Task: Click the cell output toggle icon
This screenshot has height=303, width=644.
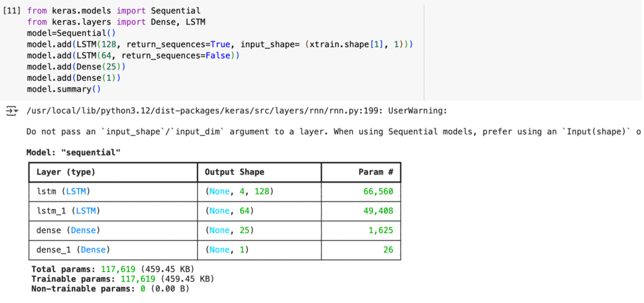Action: pos(11,111)
